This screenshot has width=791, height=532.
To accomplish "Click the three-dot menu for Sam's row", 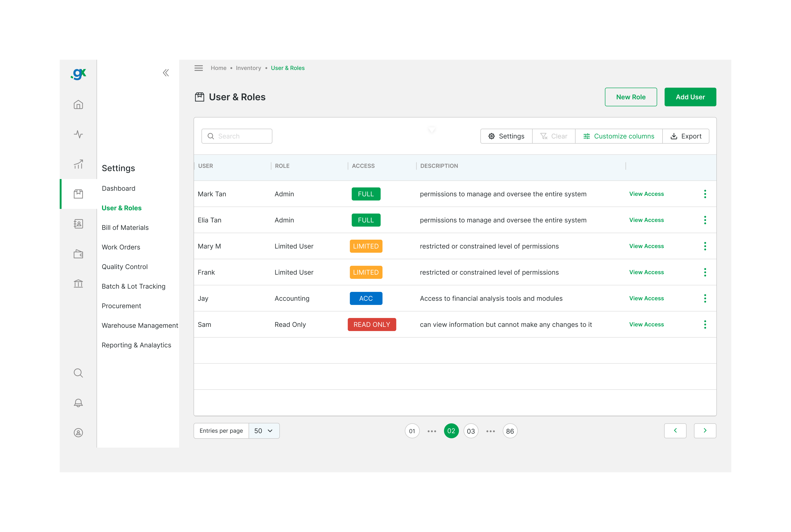I will coord(705,324).
